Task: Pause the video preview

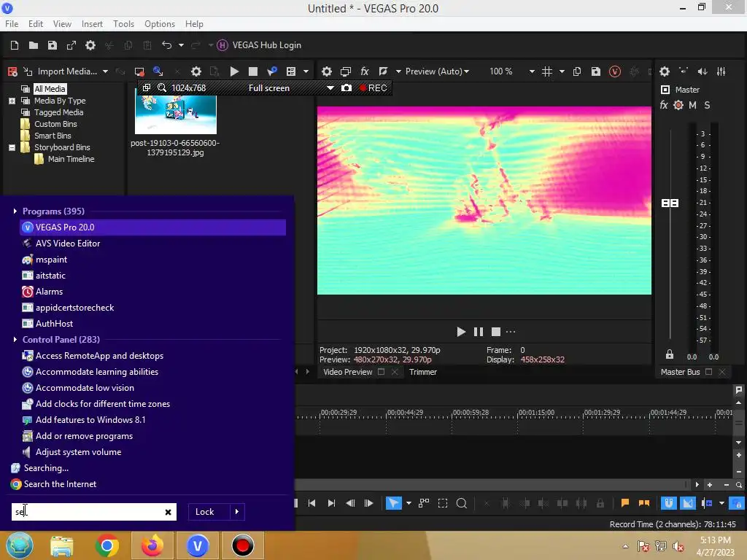Action: (x=479, y=332)
